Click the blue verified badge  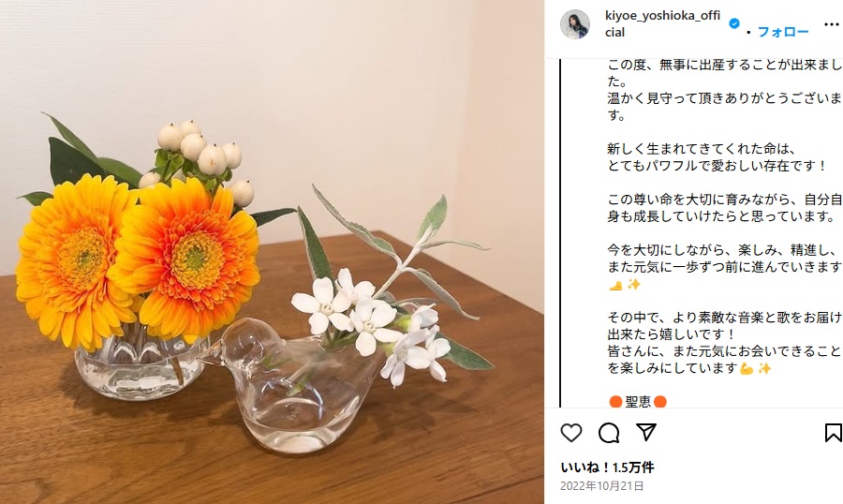(733, 23)
